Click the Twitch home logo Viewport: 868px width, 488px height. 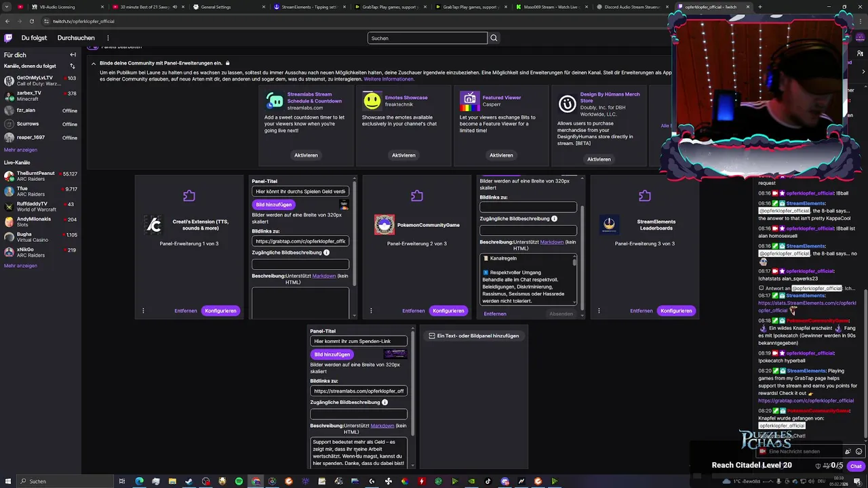[8, 38]
